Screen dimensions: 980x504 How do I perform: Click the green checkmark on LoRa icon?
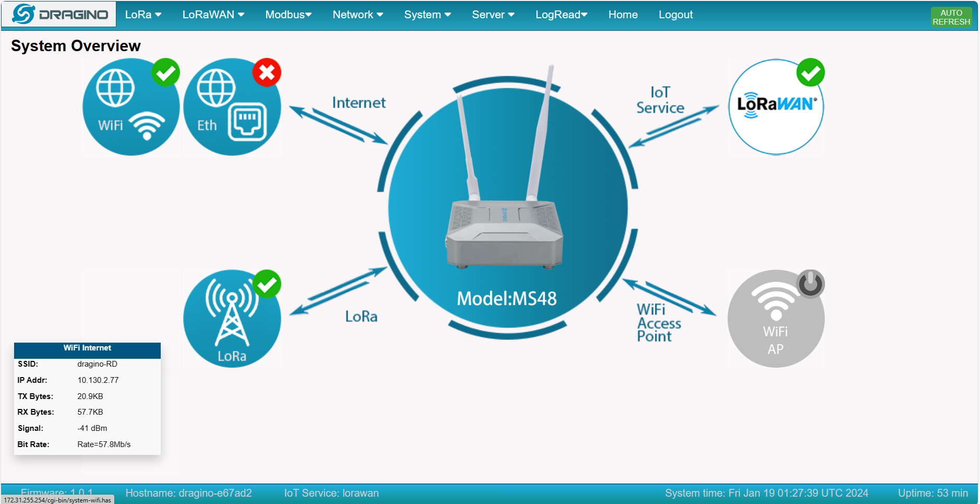click(x=267, y=284)
